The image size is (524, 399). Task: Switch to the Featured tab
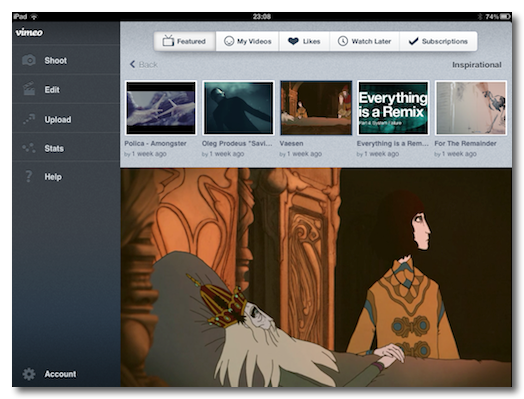pos(185,41)
